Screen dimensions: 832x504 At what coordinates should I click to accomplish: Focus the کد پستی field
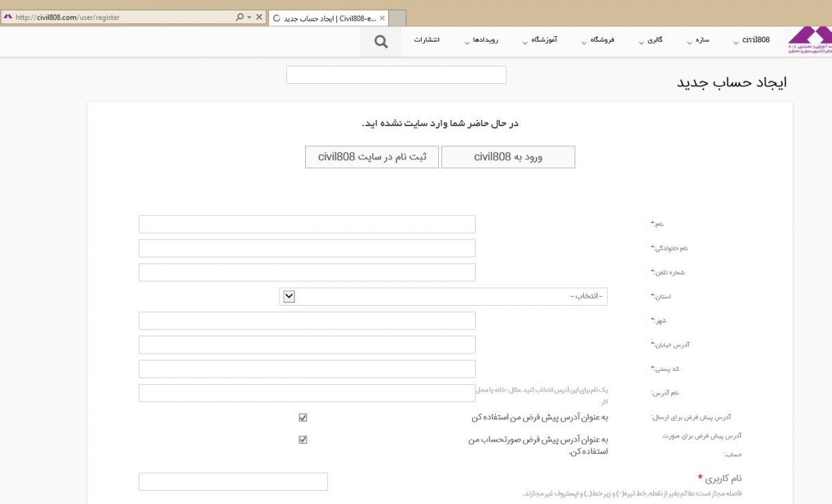tap(307, 369)
